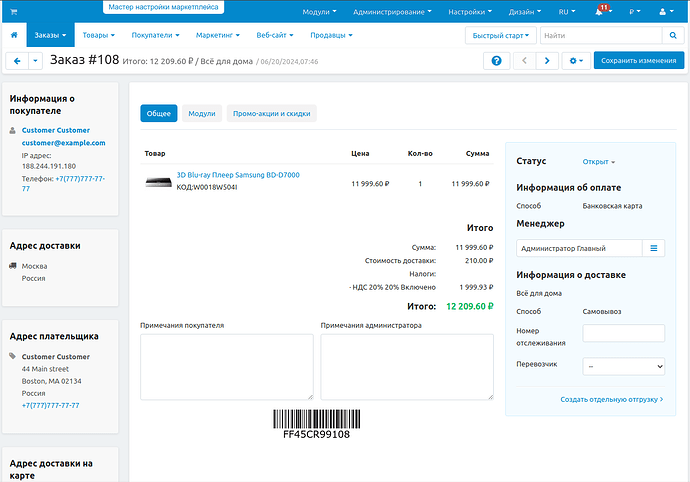Switch to the Модули tab
The height and width of the screenshot is (482, 690).
(201, 113)
